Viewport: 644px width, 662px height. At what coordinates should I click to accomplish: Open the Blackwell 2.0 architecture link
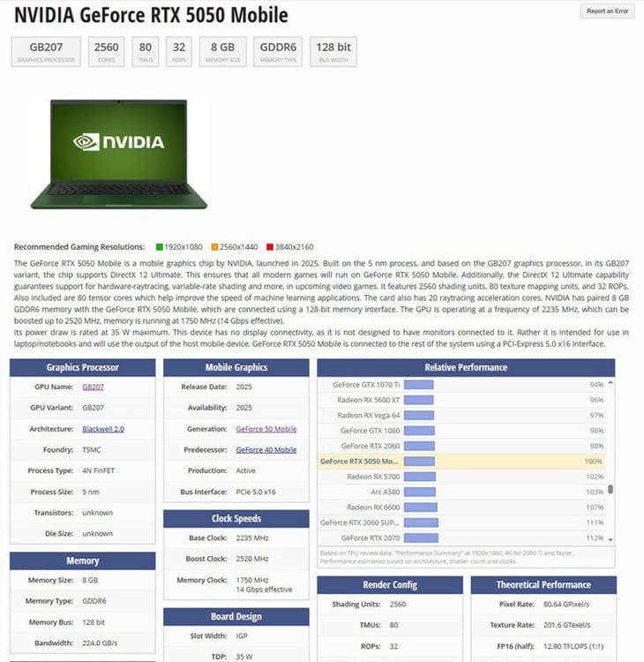click(x=103, y=429)
